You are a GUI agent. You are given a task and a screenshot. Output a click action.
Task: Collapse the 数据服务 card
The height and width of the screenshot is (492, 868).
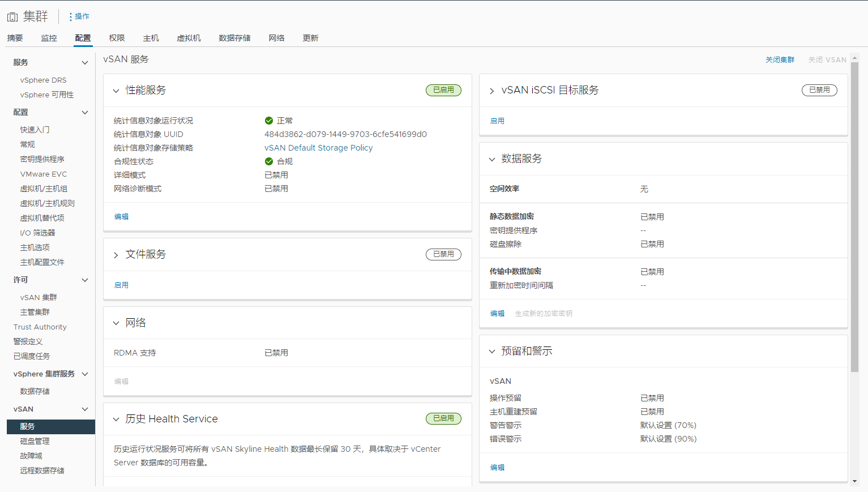tap(492, 159)
